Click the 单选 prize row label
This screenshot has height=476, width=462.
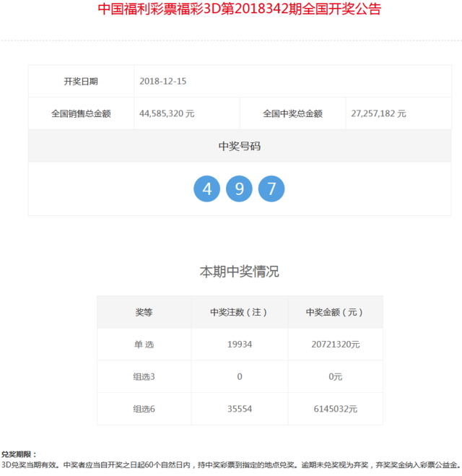144,345
